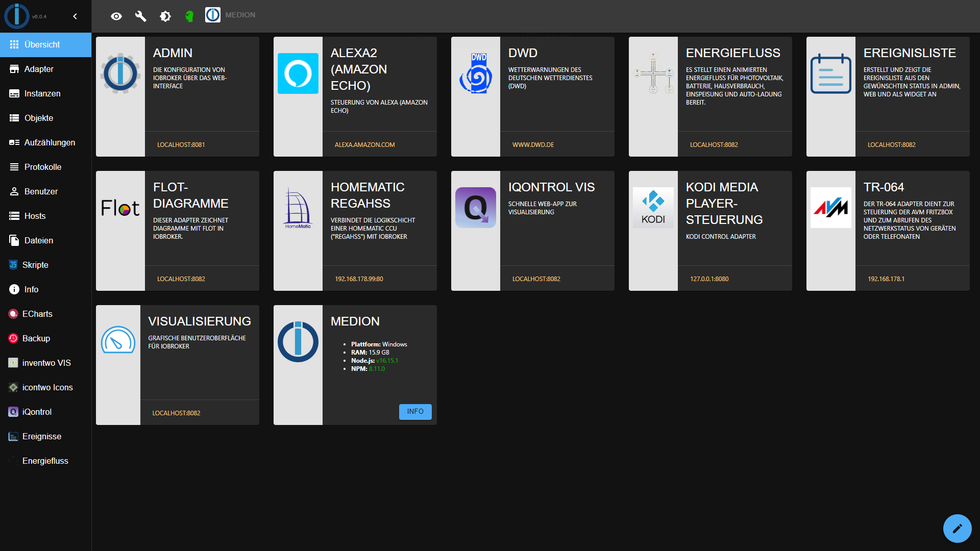Click Node.js version v16.15.1
980x551 pixels.
[x=387, y=361]
